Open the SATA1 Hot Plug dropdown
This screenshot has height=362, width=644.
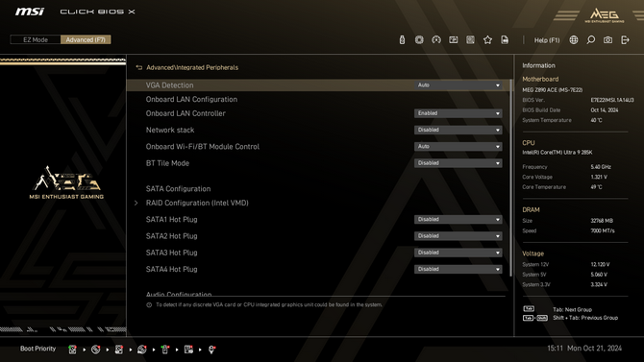(458, 220)
